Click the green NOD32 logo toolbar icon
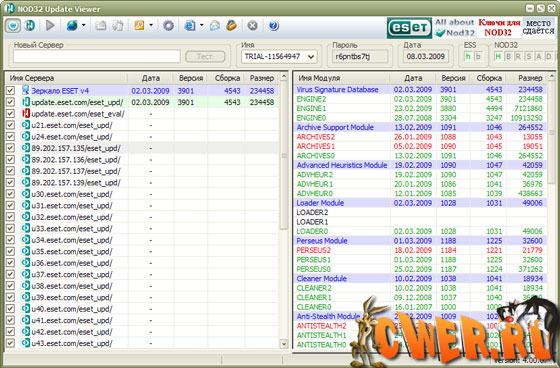The image size is (560, 368). pyautogui.click(x=29, y=25)
